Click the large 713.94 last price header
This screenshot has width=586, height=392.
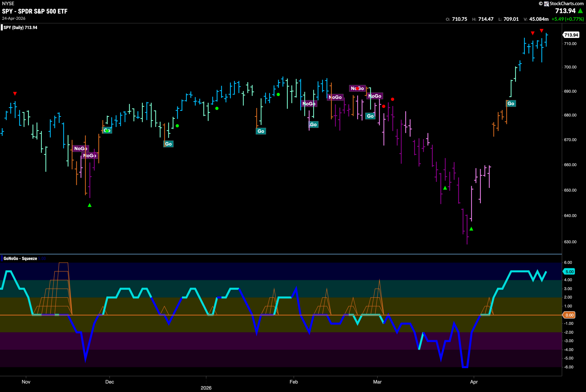pyautogui.click(x=565, y=11)
